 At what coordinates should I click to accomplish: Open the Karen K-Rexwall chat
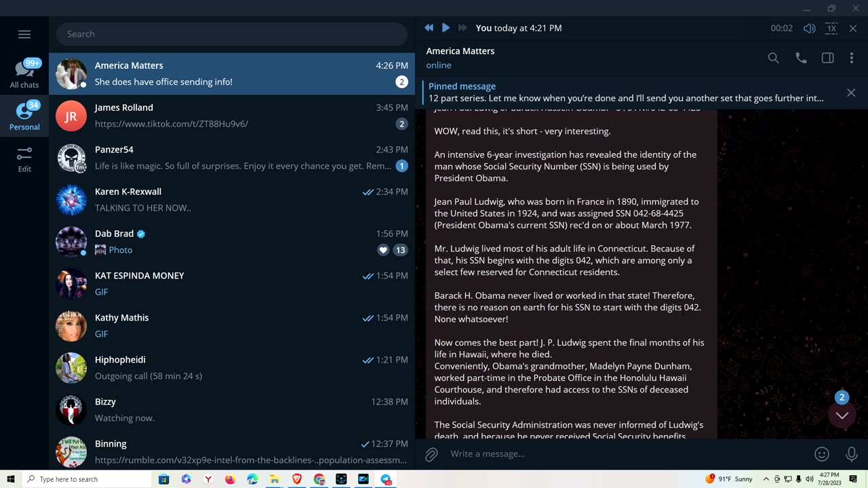point(232,200)
